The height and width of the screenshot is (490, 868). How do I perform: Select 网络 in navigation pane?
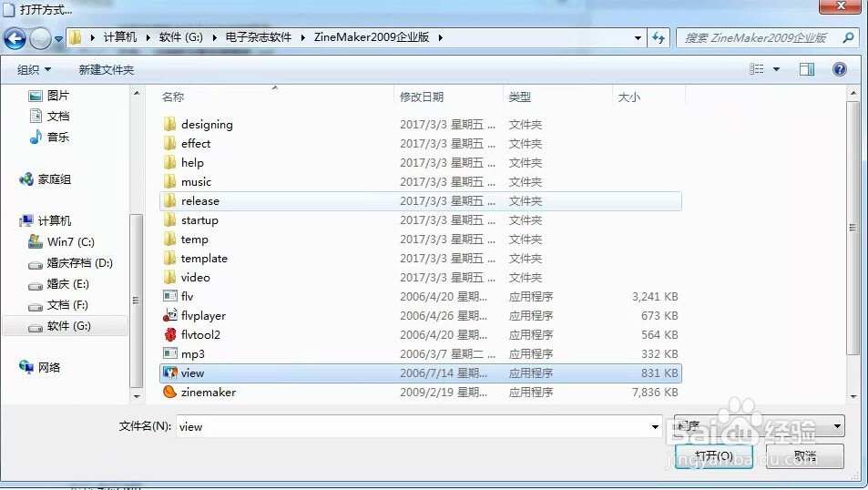click(x=39, y=367)
